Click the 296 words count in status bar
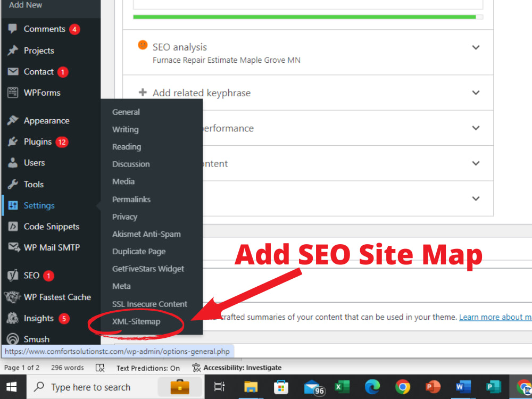Screen dimensions: 532x399 (x=68, y=368)
